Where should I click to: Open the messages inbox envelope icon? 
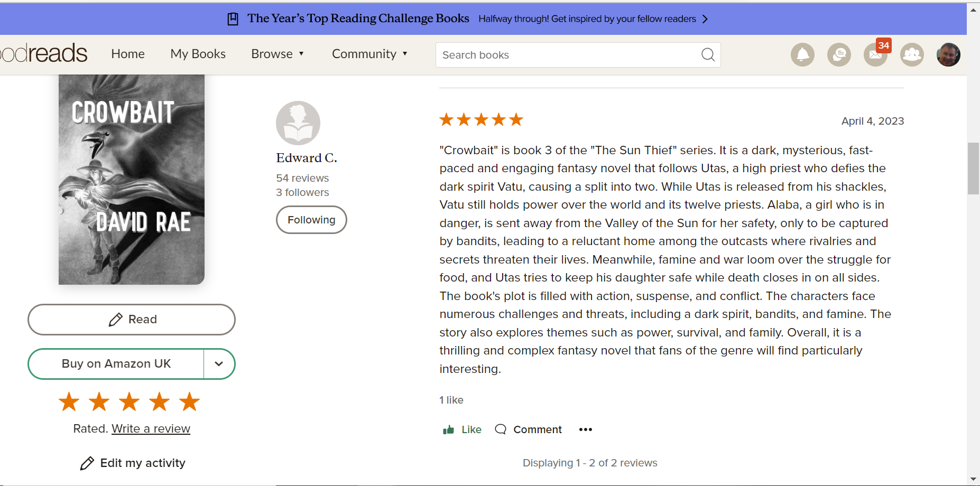pos(875,54)
